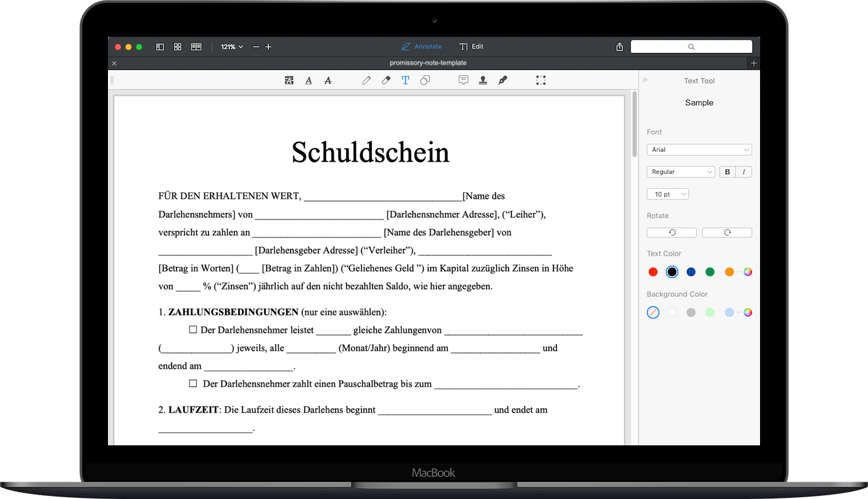Check the 'zahlt einen Pauschalbetrag' checkbox
Screen dimensions: 868x499
point(192,384)
